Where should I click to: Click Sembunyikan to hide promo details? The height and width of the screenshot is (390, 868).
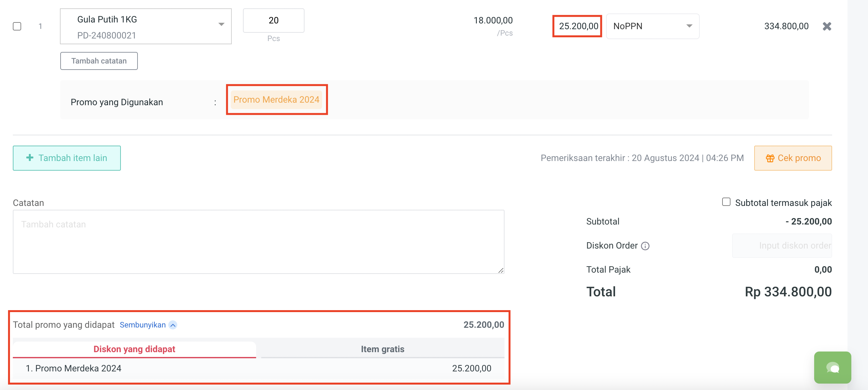point(143,325)
